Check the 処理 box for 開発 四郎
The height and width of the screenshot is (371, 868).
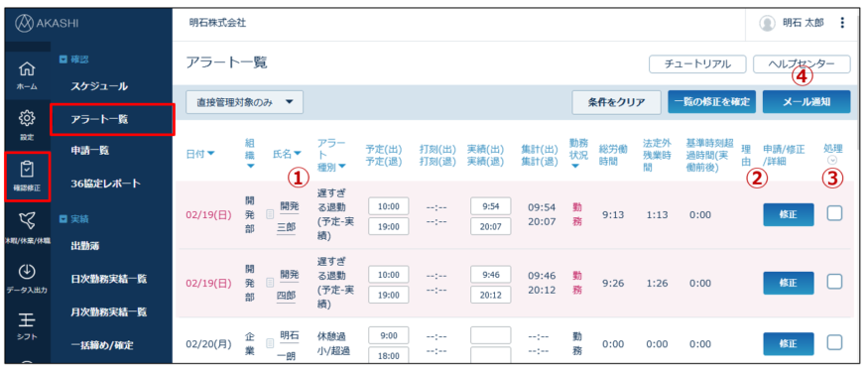[x=835, y=282]
